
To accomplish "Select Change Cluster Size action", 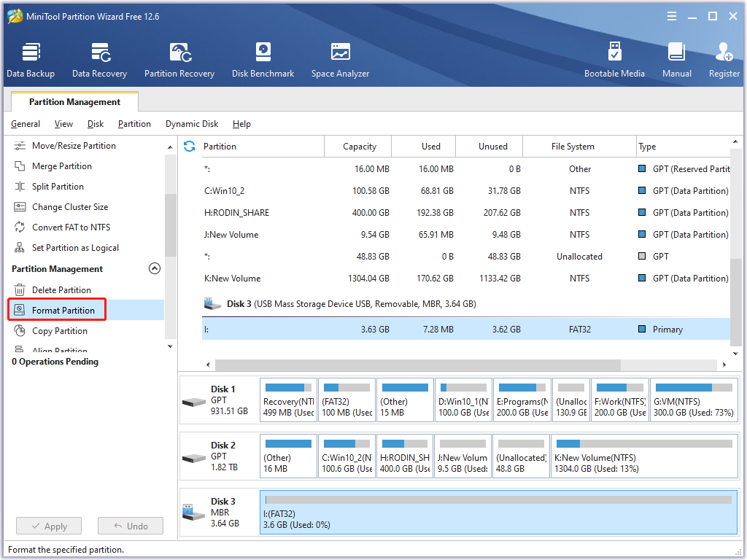I will 69,207.
